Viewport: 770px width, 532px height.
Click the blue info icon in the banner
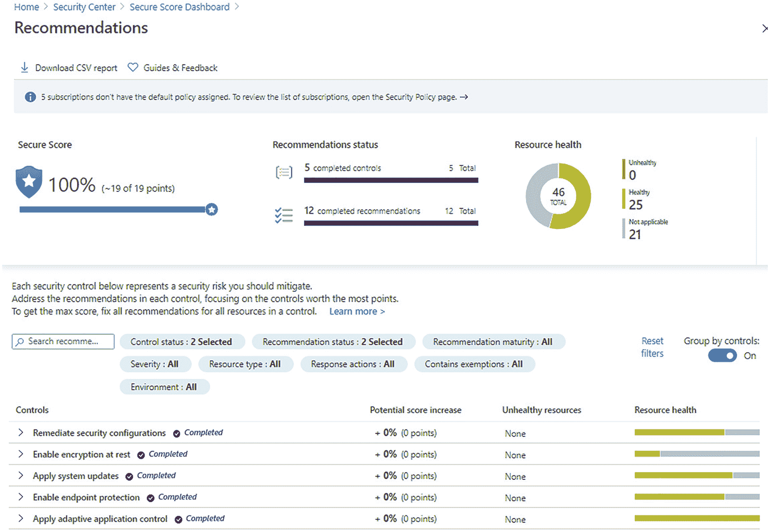coord(30,97)
